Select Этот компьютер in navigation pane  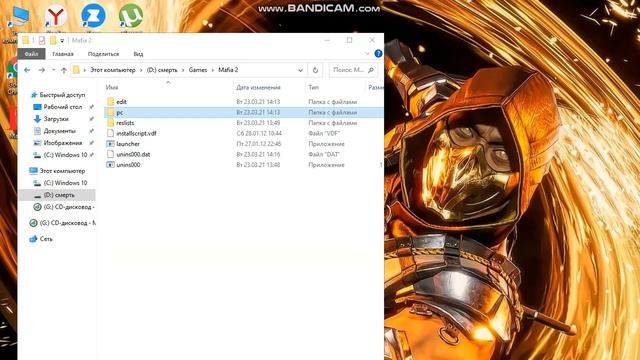pos(62,171)
